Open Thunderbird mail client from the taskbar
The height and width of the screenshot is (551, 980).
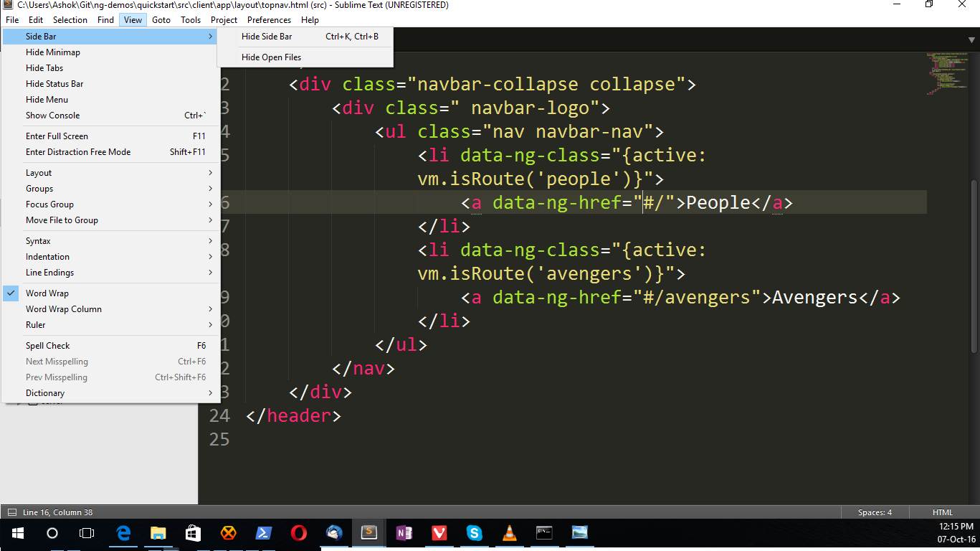334,533
